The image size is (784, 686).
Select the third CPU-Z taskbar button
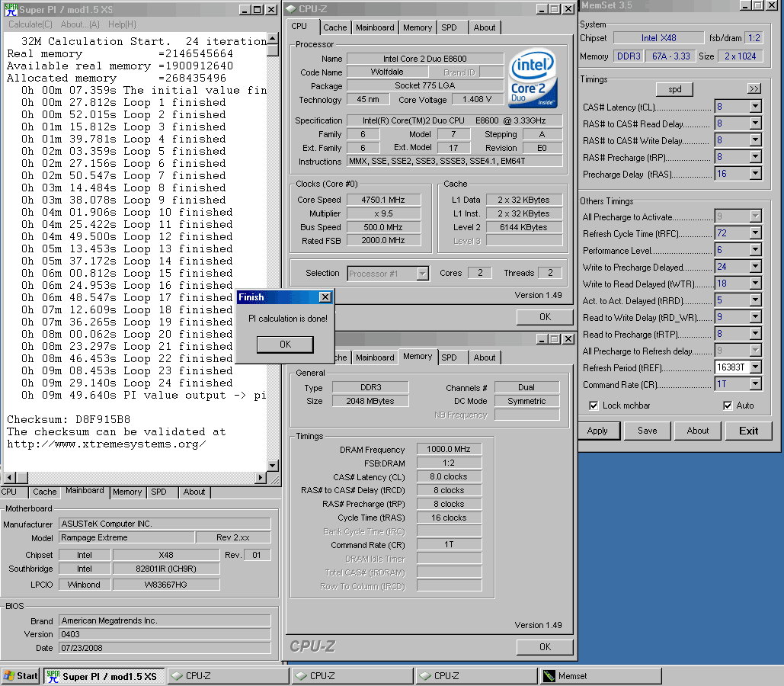point(476,676)
